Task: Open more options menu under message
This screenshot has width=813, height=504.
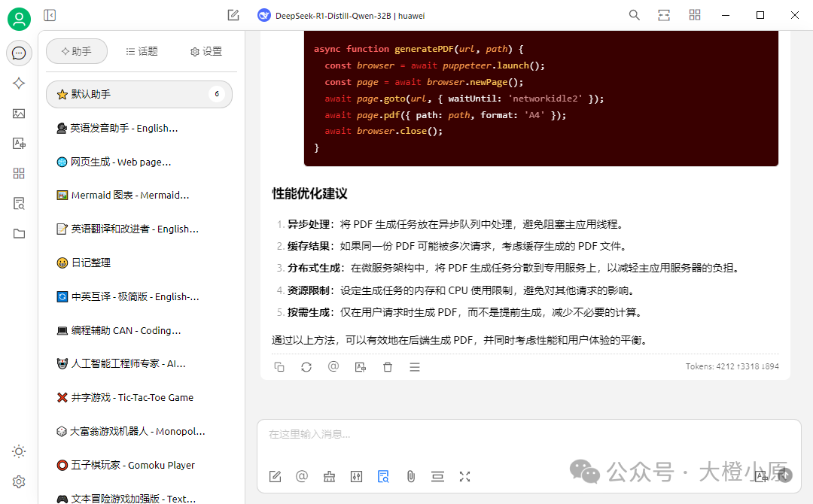Action: point(415,367)
